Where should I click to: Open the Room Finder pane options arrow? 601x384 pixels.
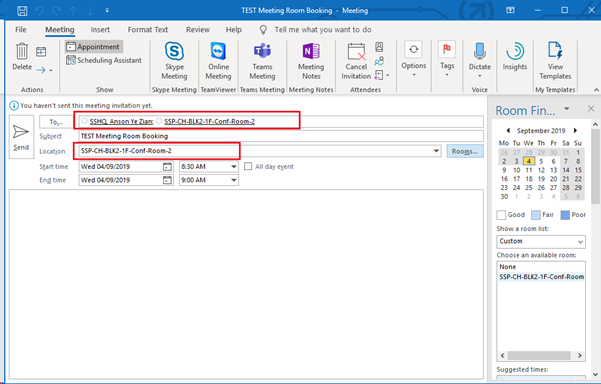(x=567, y=109)
